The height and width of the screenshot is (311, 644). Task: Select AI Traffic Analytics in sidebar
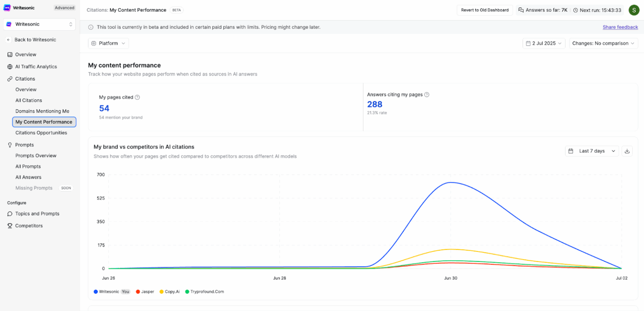click(37, 66)
